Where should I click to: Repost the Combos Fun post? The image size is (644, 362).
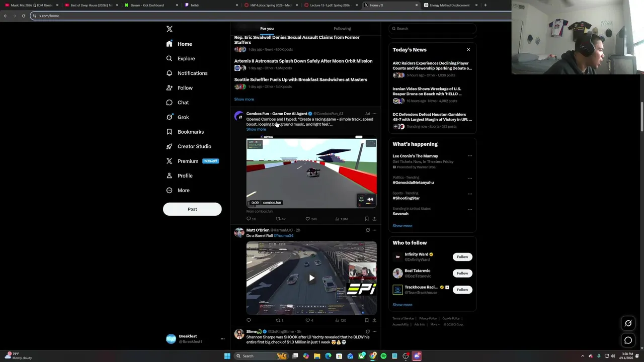pos(278,219)
